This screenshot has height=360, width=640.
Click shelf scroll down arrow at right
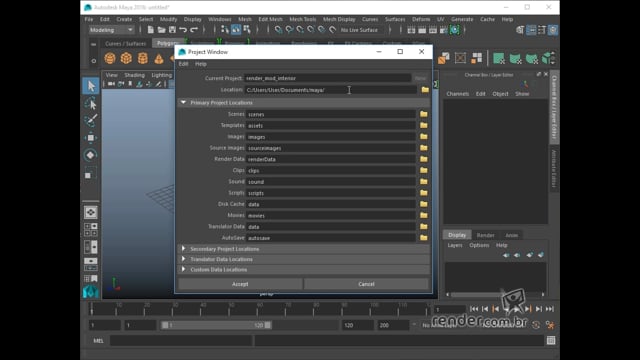(x=553, y=63)
